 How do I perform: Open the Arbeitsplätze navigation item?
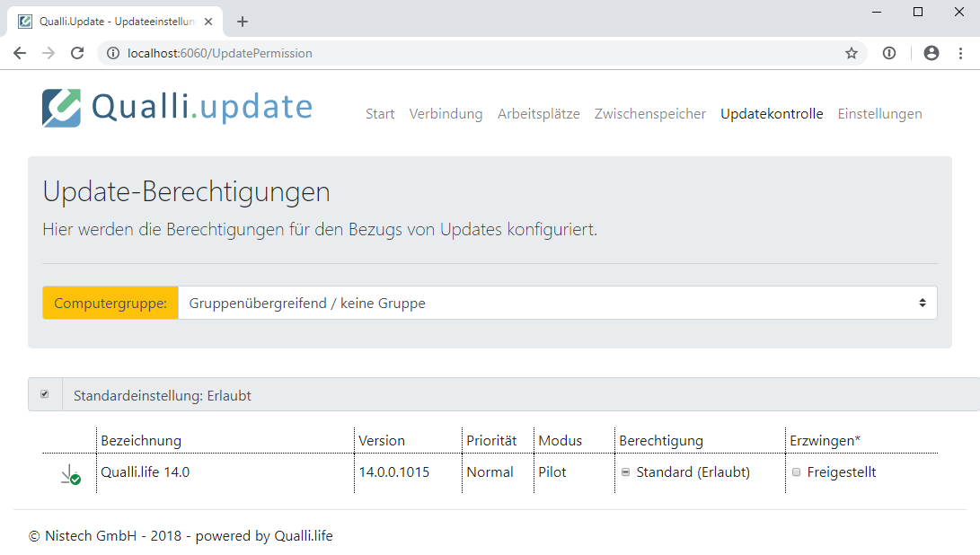[x=538, y=114]
